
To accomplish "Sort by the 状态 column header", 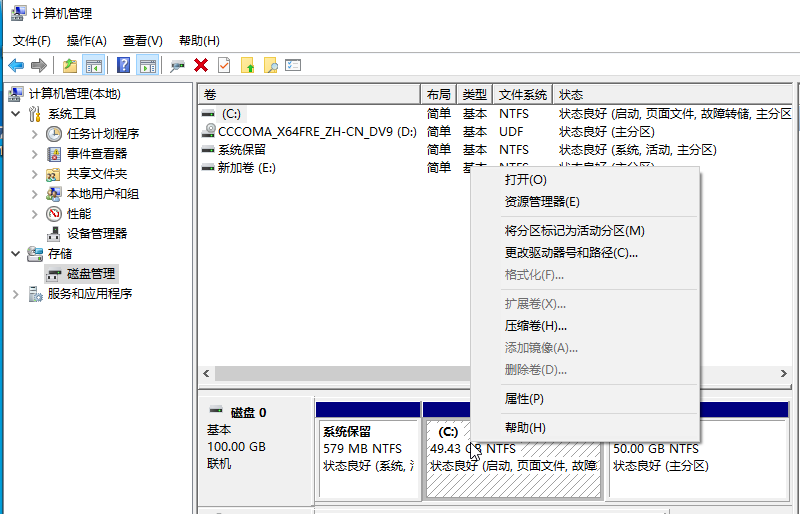I will (673, 94).
